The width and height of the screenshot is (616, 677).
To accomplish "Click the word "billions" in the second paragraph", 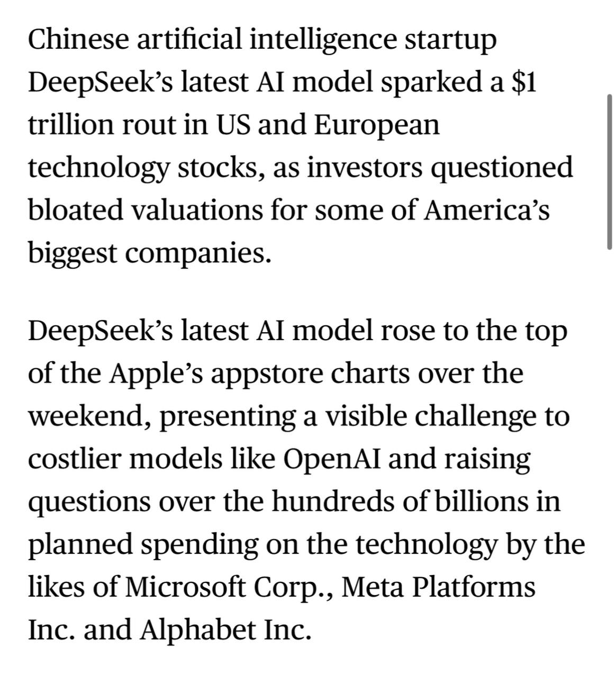I will coord(481,501).
